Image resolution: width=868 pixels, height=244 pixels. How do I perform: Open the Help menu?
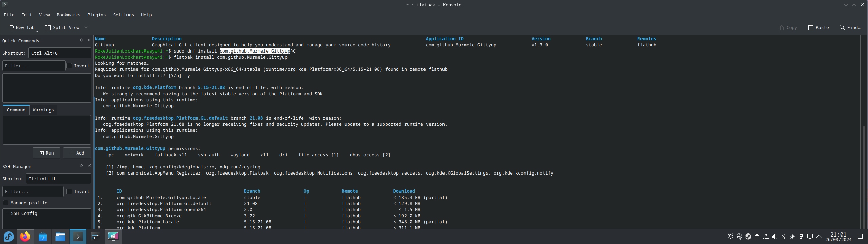coord(146,15)
